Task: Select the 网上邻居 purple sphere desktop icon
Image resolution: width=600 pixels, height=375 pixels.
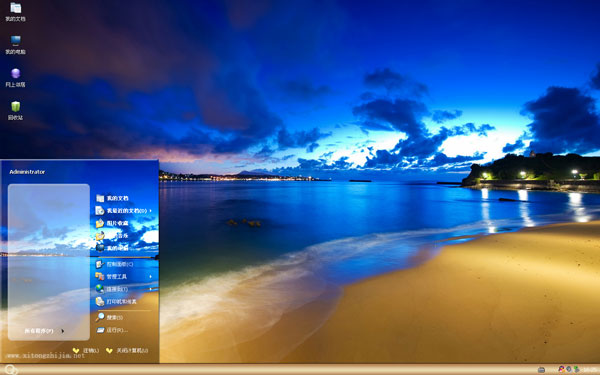Action: point(15,78)
